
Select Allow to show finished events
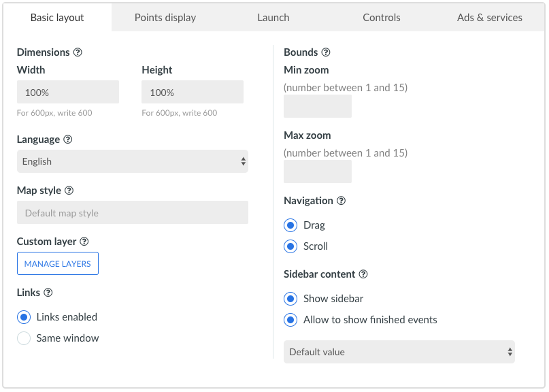[292, 319]
